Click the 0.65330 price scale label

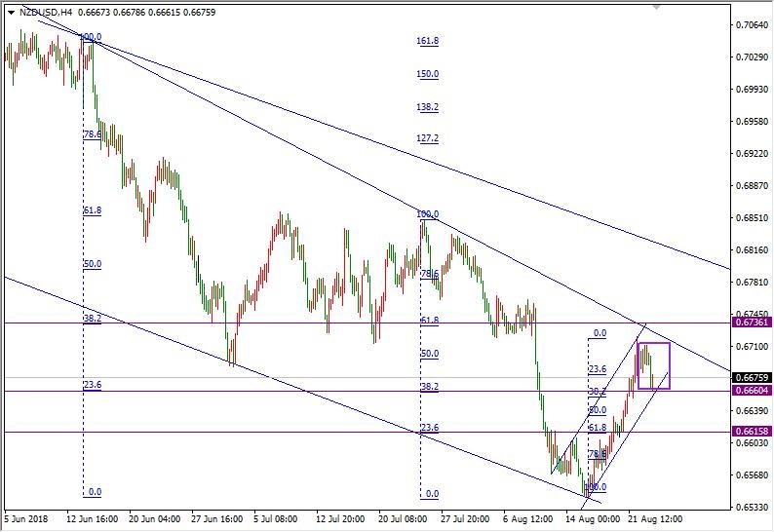pyautogui.click(x=751, y=507)
